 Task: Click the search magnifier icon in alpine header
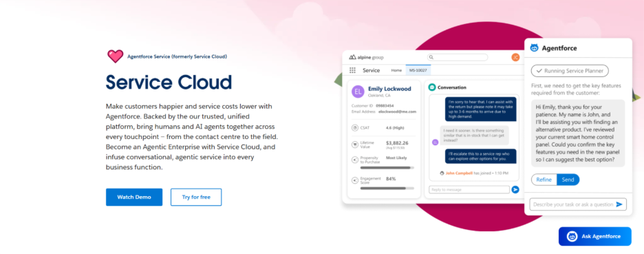click(431, 57)
